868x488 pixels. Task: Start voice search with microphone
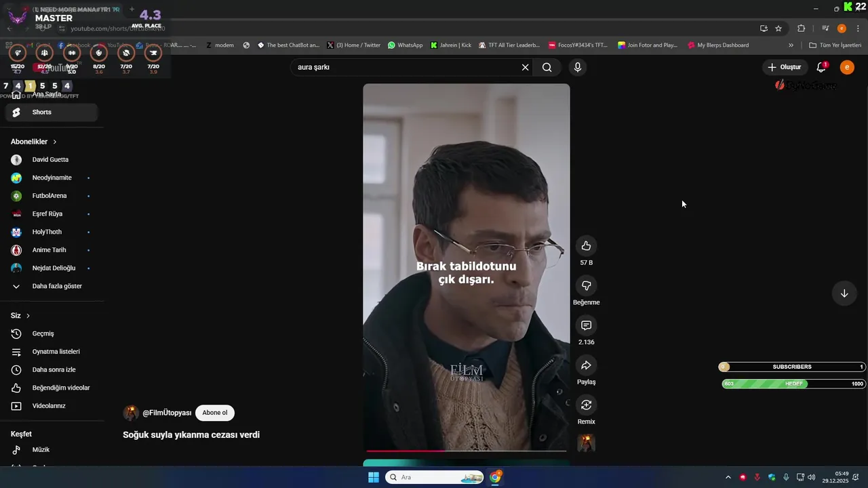(x=577, y=67)
